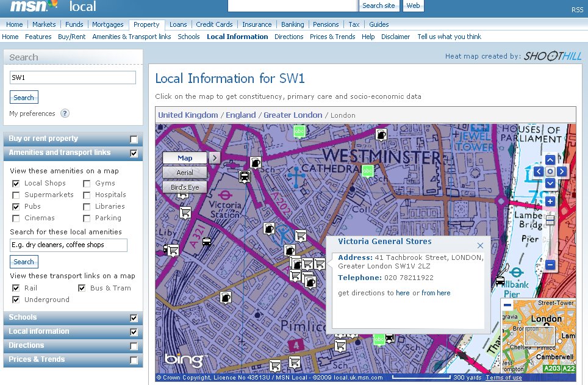Click the bus stop marker near Victoria Station
588x385 pixels.
(245, 176)
